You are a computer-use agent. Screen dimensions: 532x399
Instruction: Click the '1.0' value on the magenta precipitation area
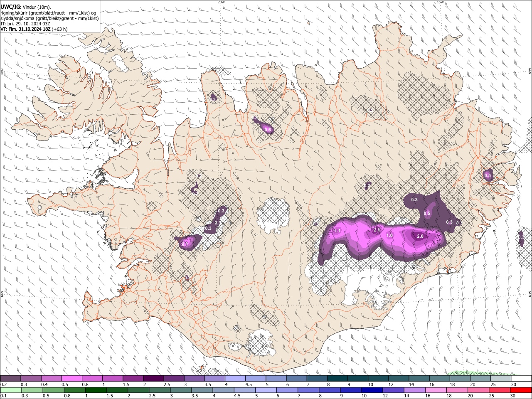point(389,235)
